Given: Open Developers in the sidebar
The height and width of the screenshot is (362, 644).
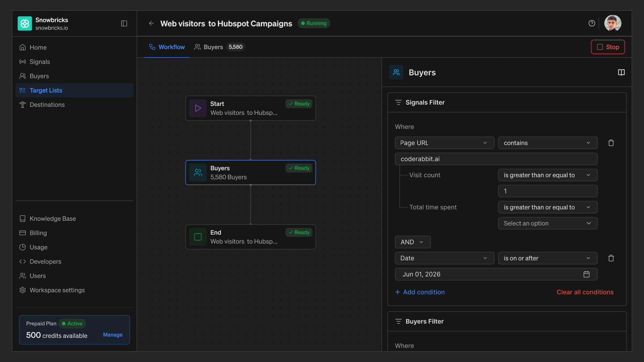Looking at the screenshot, I should point(74,261).
